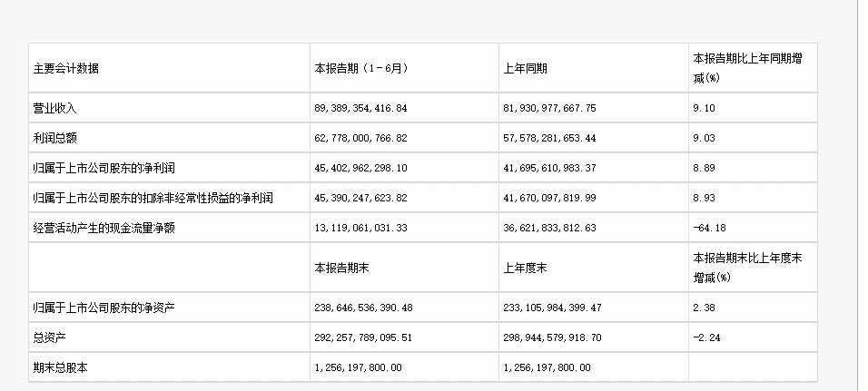This screenshot has width=868, height=391.
Task: Click 经营活动产生的现金流量净额 row label
Action: coord(104,228)
